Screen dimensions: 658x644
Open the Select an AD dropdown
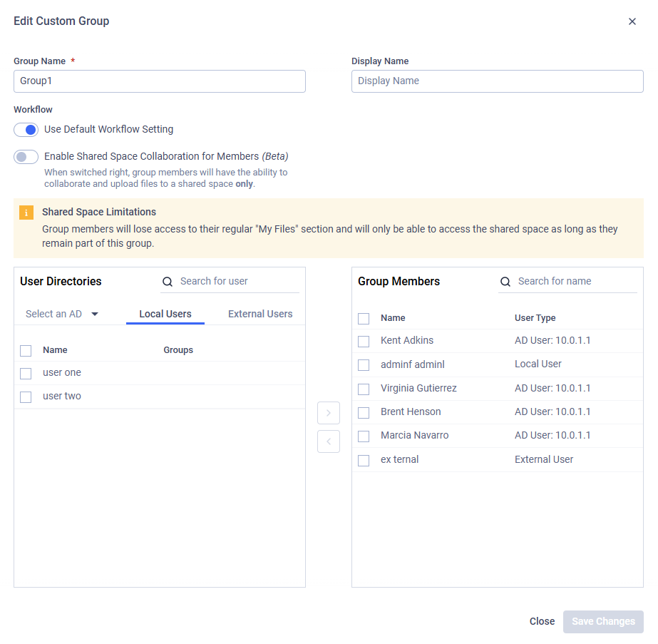[63, 313]
